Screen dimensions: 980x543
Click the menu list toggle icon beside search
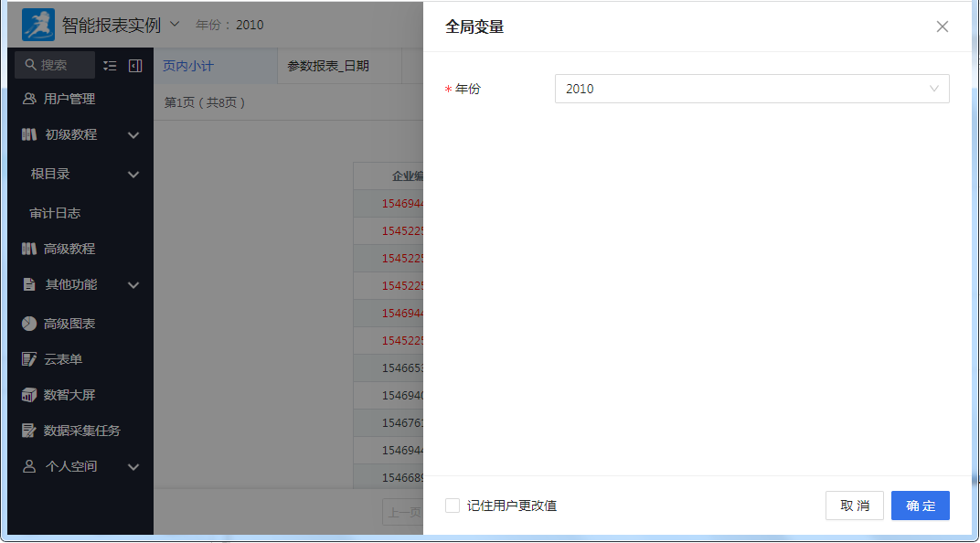[111, 65]
